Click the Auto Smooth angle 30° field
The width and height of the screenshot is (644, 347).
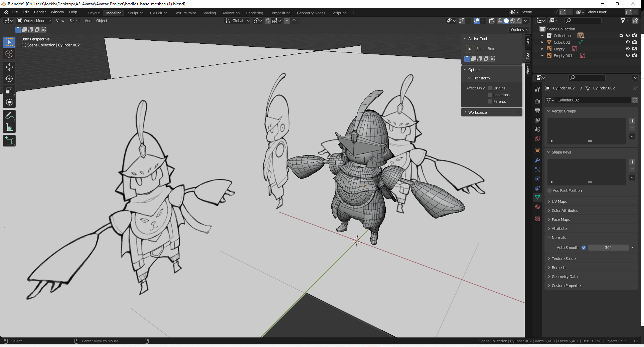click(608, 248)
